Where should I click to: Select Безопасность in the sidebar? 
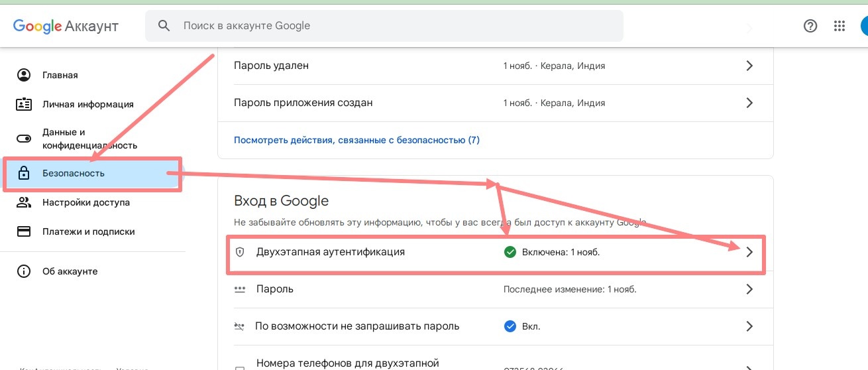tap(92, 174)
